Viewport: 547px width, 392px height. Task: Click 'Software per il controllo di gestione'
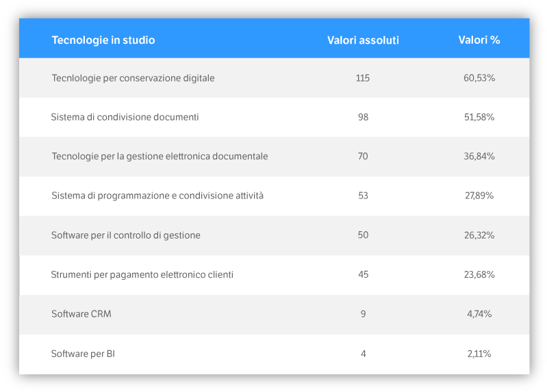coord(126,235)
